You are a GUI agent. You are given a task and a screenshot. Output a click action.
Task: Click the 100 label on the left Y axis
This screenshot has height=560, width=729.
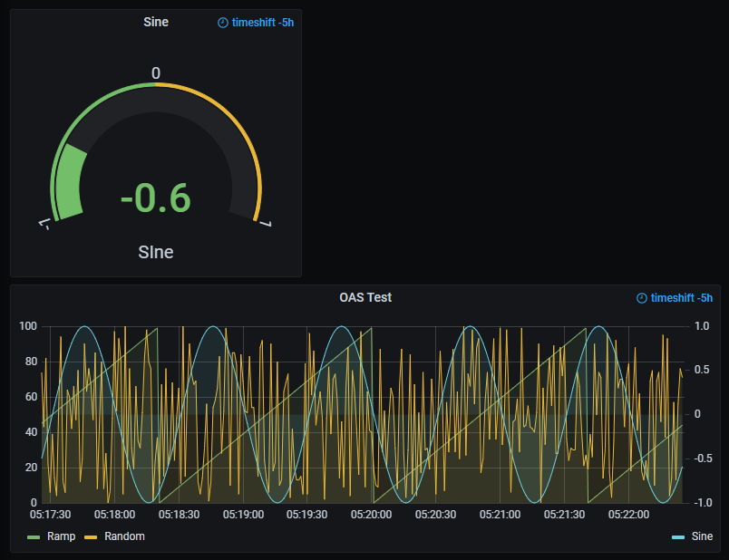coord(27,326)
